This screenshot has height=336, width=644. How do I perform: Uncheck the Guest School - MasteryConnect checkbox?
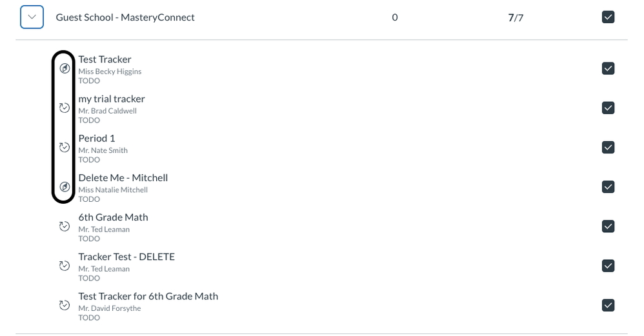click(x=608, y=17)
